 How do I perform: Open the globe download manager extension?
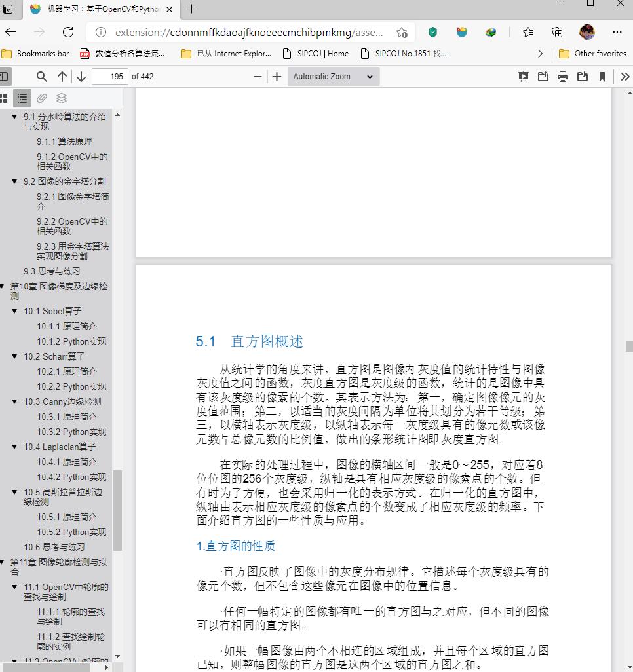(491, 32)
